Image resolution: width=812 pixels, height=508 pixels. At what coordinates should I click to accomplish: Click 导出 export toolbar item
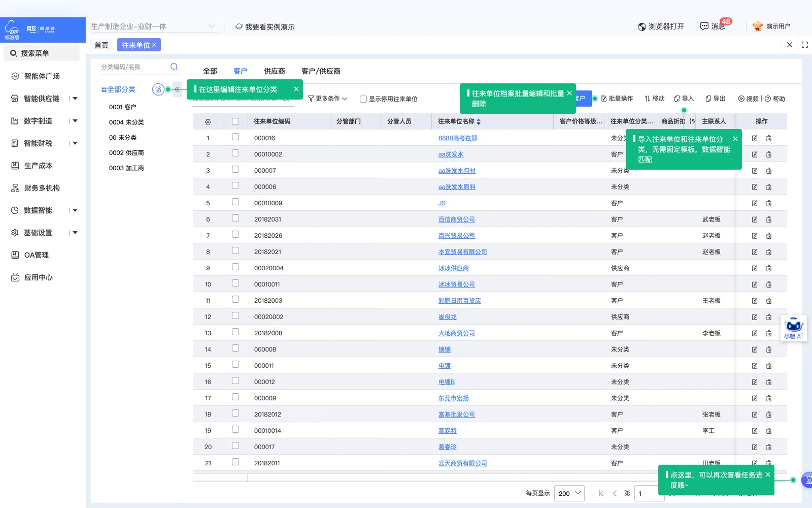(716, 99)
